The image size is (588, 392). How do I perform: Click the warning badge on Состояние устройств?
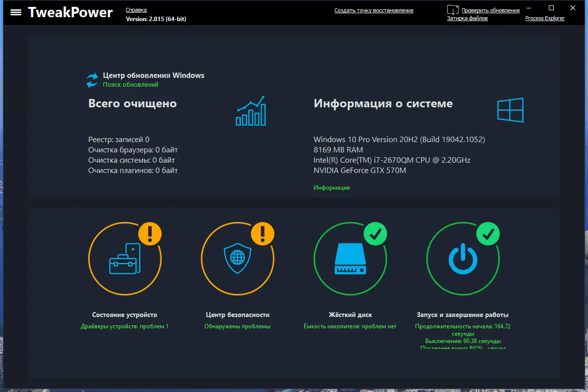pos(150,233)
